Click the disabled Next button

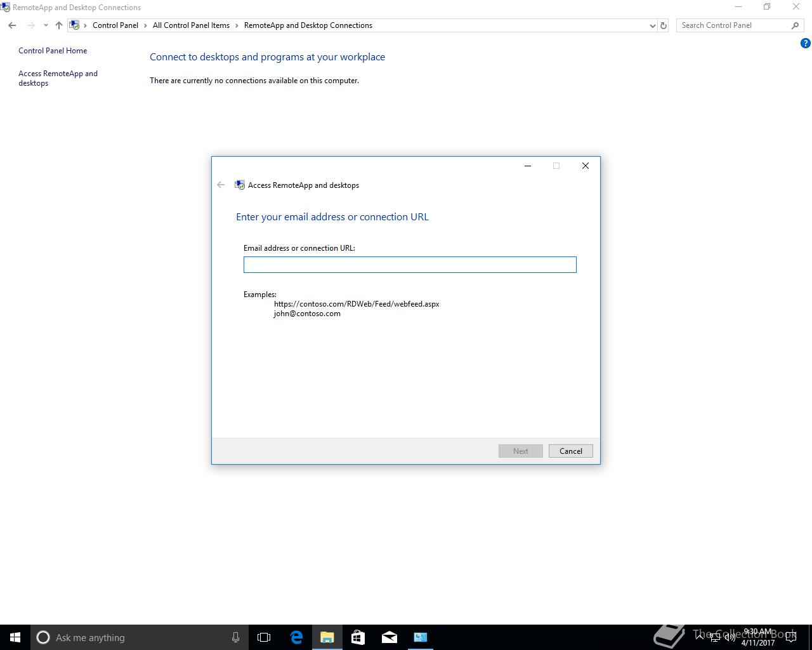coord(520,451)
